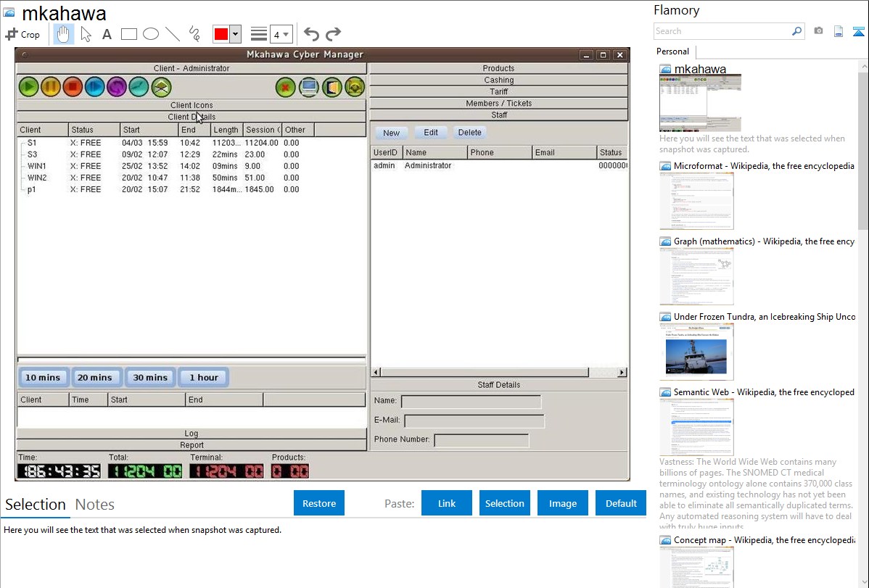Pick the ellipse drawing tool
Screen dimensions: 869x588
tap(151, 34)
